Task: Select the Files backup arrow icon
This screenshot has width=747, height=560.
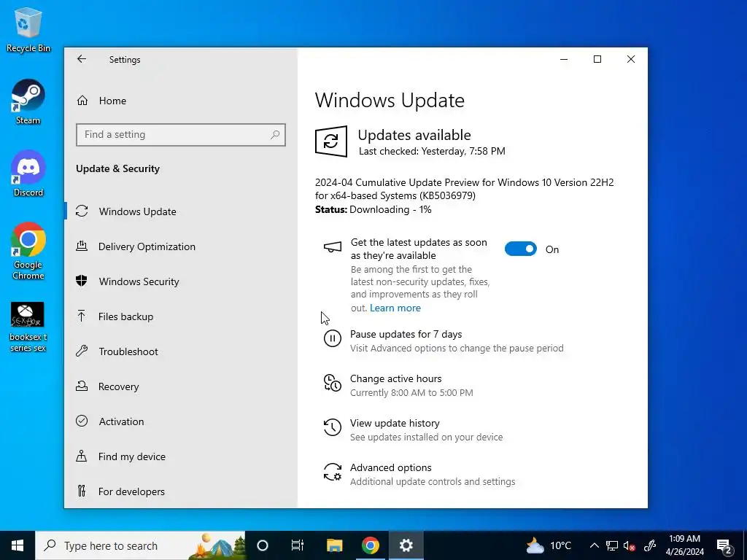Action: (x=82, y=316)
